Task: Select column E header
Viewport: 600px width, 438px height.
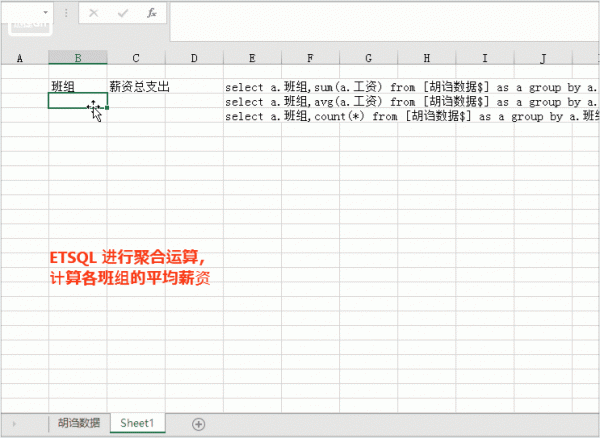Action: [x=252, y=58]
